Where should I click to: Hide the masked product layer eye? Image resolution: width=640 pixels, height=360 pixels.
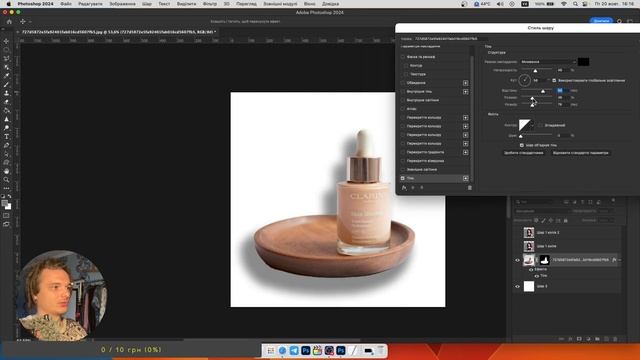tap(517, 260)
